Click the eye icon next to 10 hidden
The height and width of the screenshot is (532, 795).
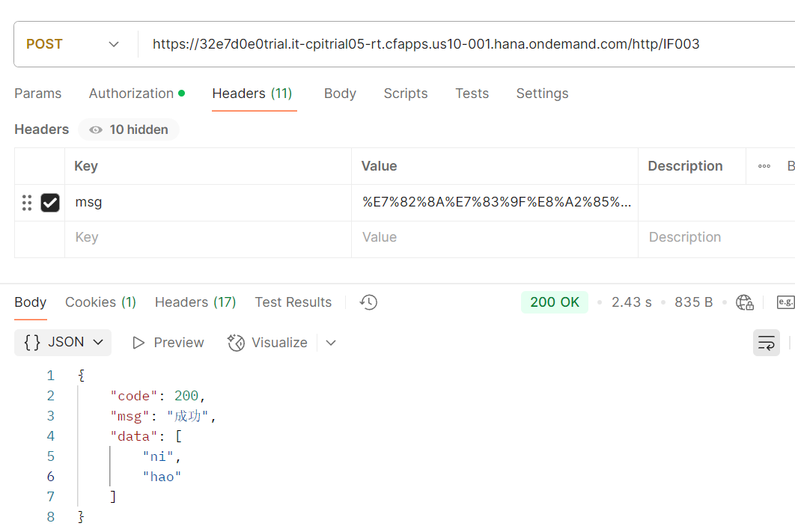tap(95, 129)
